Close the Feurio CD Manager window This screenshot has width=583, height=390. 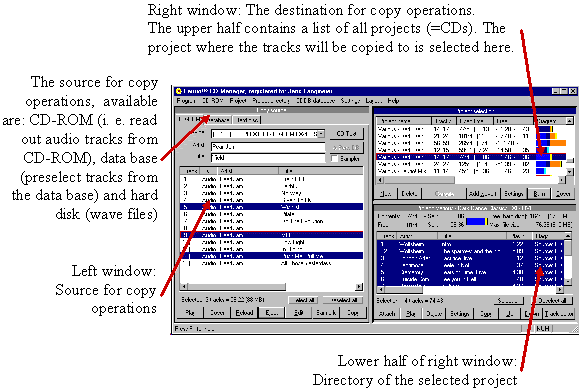(573, 91)
